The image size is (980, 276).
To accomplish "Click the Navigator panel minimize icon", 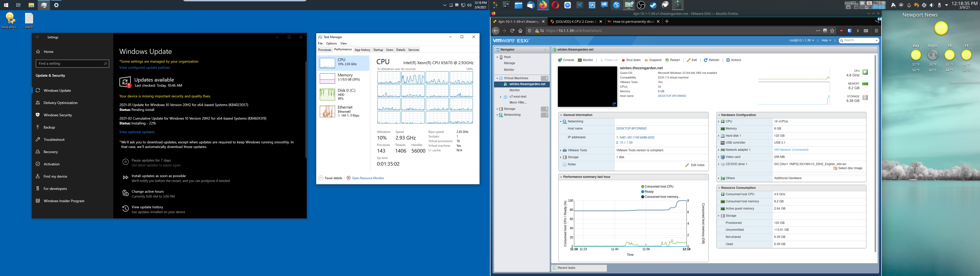I will (x=546, y=50).
